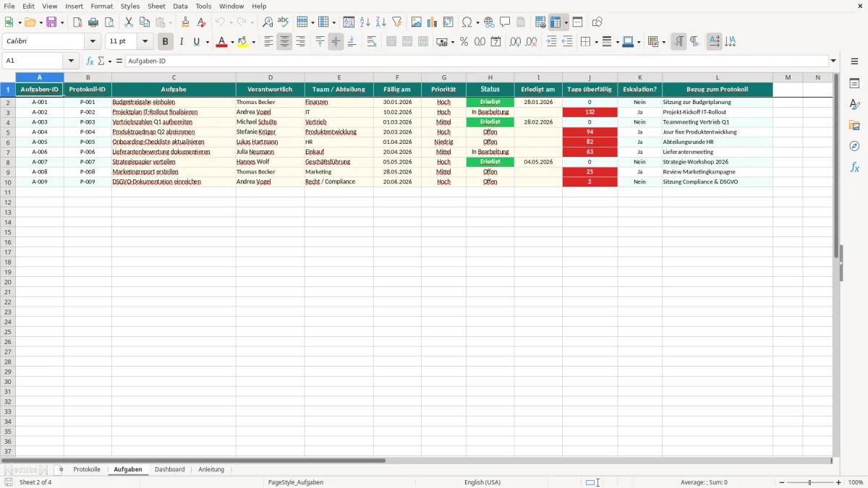Open the Font Name dropdown
The image size is (868, 488).
pos(93,42)
